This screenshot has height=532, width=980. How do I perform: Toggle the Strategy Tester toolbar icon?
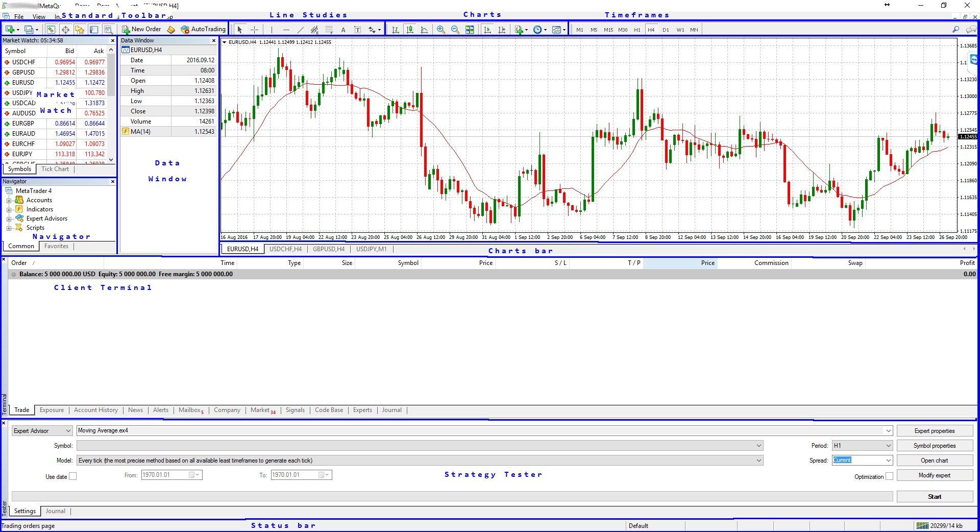108,30
